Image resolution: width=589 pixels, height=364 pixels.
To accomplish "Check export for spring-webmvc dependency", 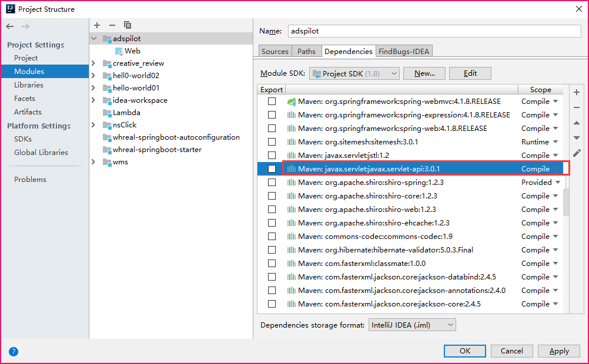I will pyautogui.click(x=272, y=102).
